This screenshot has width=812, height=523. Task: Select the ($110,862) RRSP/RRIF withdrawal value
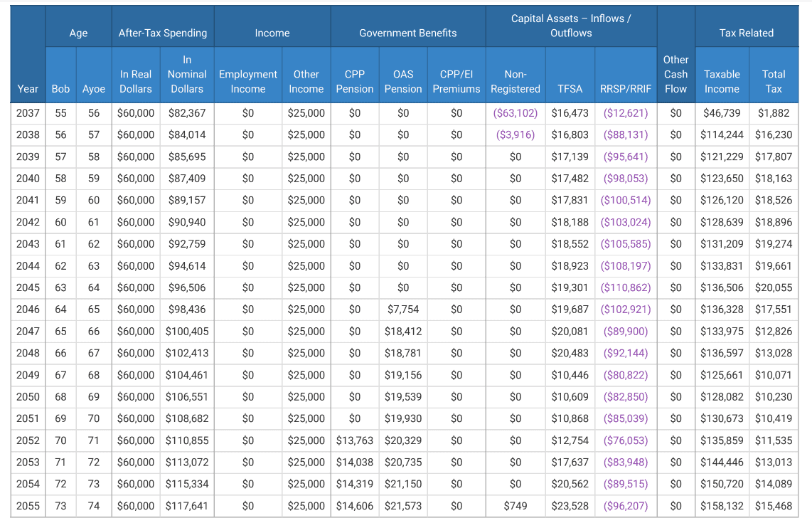(x=626, y=288)
